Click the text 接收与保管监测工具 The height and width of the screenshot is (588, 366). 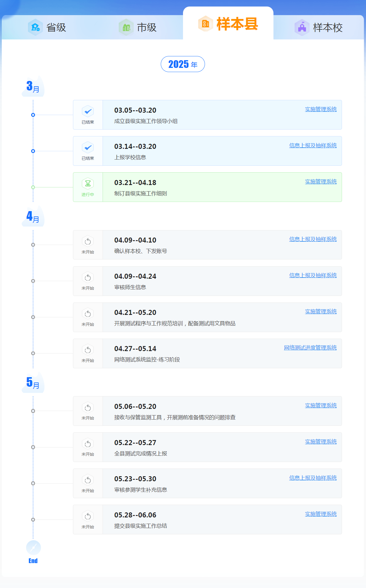tap(138, 417)
